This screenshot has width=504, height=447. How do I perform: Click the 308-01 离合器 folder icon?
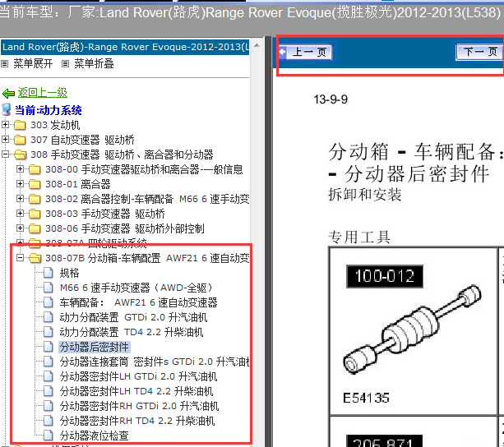click(x=35, y=184)
